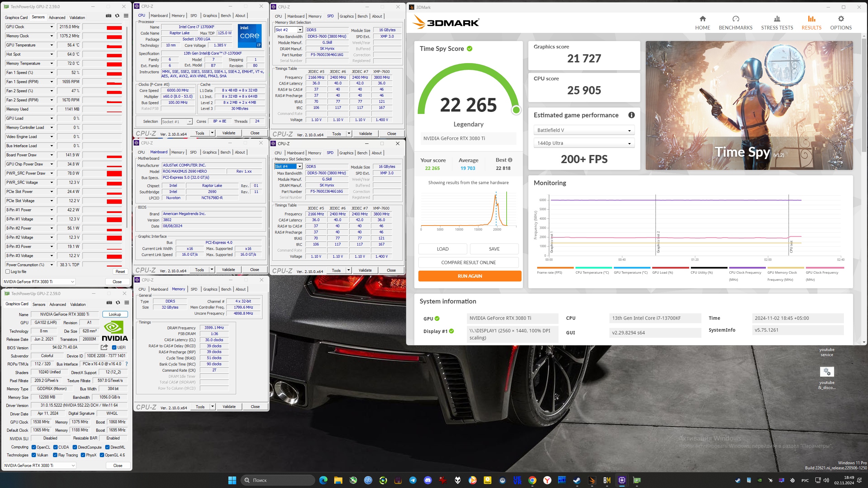Open qBittorrent from taskbar
The width and height of the screenshot is (868, 488).
click(x=368, y=480)
